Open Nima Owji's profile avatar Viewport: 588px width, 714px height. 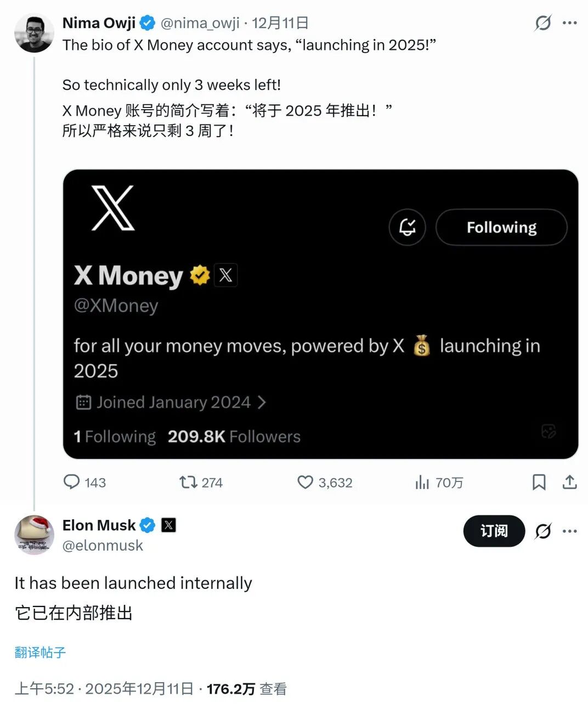pyautogui.click(x=34, y=33)
